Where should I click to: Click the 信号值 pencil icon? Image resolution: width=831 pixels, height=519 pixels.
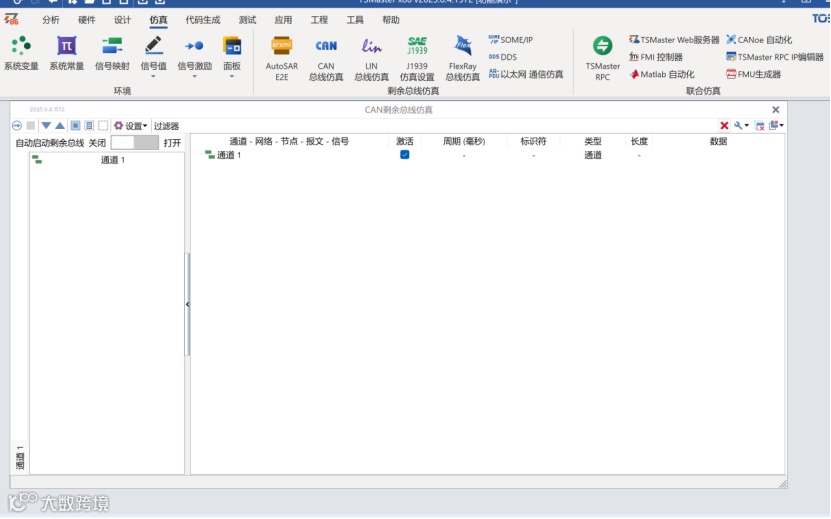154,46
